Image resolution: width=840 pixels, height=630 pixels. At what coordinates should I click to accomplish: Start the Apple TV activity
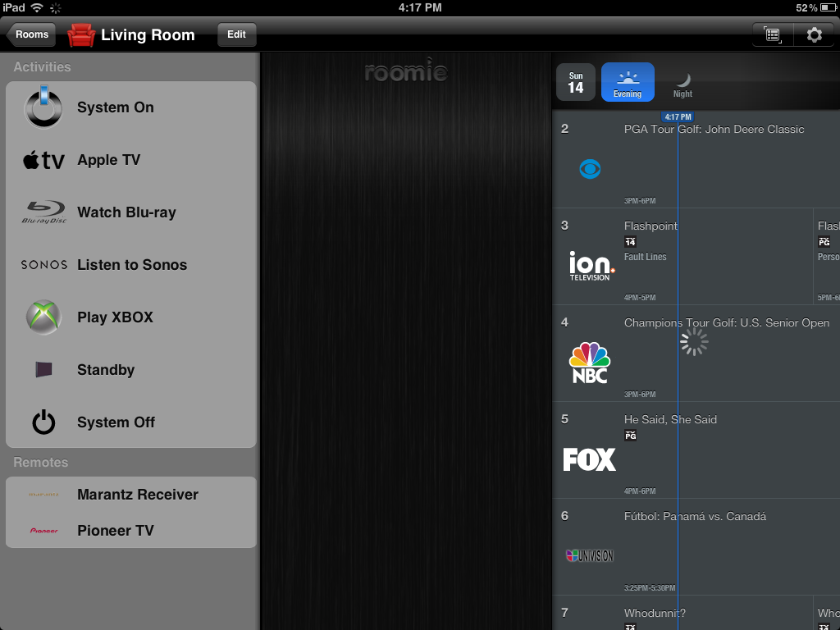(131, 160)
